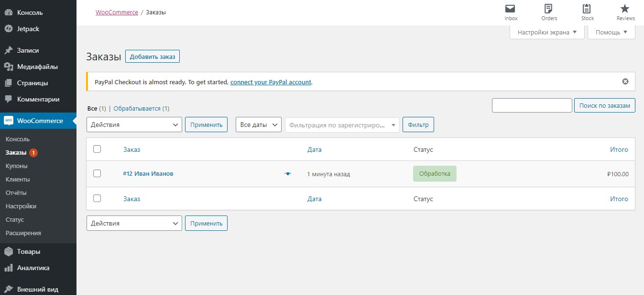The height and width of the screenshot is (295, 644).
Task: Click the Записи pin icon
Action: point(9,50)
